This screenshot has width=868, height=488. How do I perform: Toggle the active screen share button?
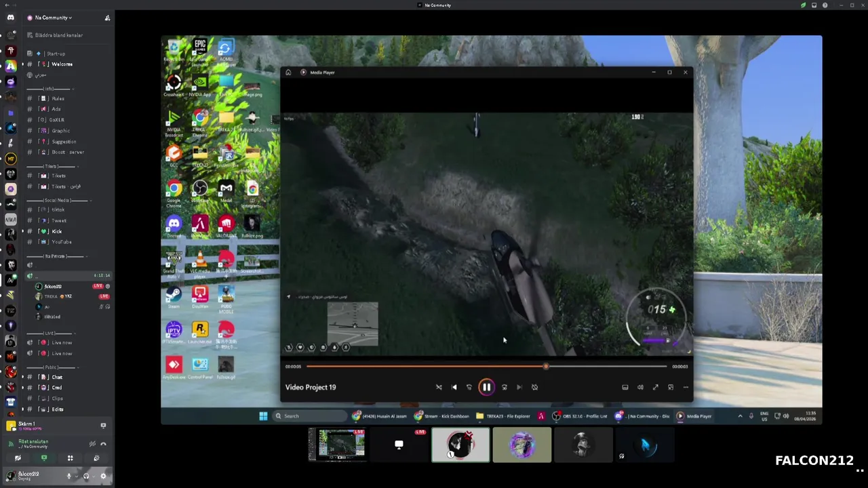point(44,458)
